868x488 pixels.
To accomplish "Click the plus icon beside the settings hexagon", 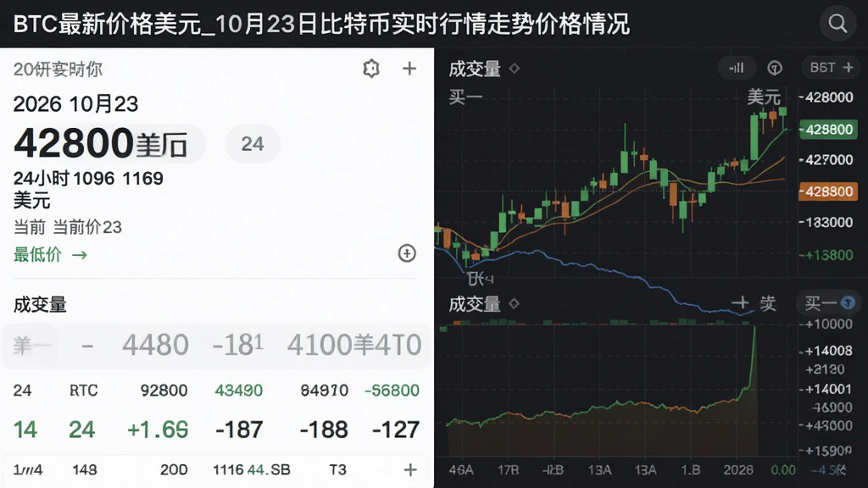I will [409, 69].
